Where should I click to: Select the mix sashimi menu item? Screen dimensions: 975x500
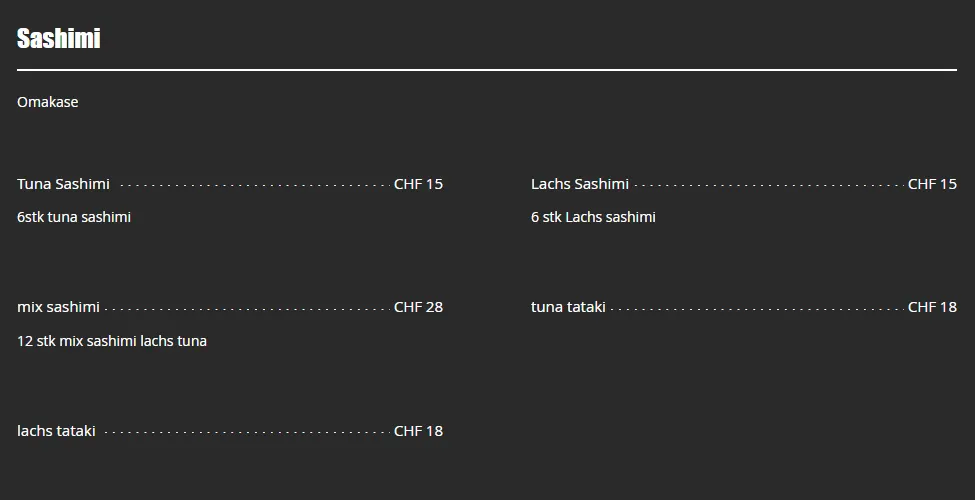click(58, 307)
